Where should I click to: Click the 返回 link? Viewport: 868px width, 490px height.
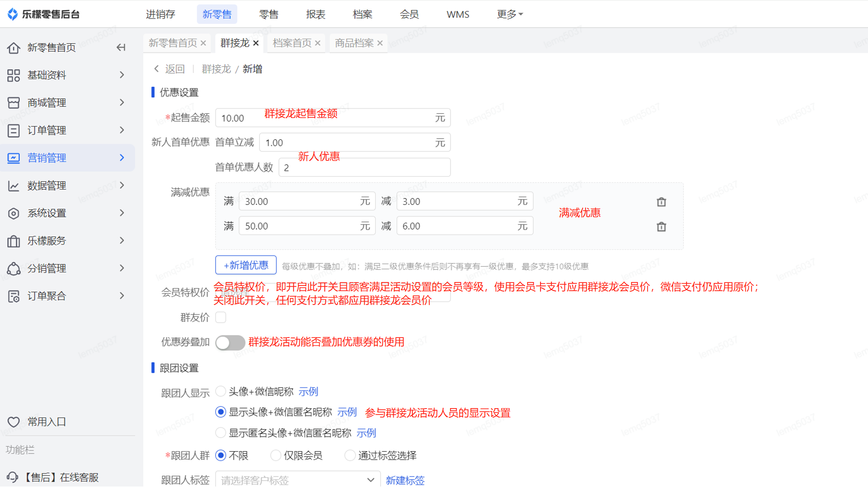point(175,69)
